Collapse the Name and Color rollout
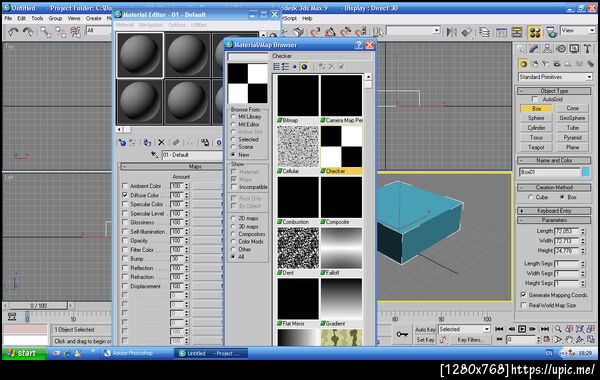600x380 pixels. [554, 160]
